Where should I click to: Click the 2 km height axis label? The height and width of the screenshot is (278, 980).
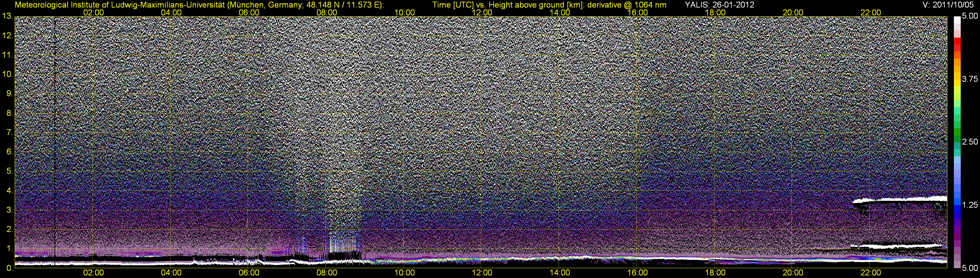pyautogui.click(x=9, y=230)
